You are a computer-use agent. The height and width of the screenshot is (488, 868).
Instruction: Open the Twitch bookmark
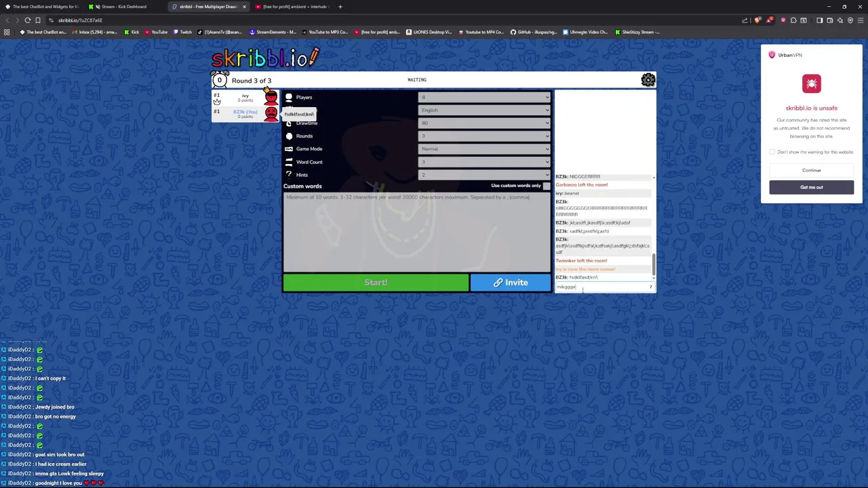coord(182,32)
